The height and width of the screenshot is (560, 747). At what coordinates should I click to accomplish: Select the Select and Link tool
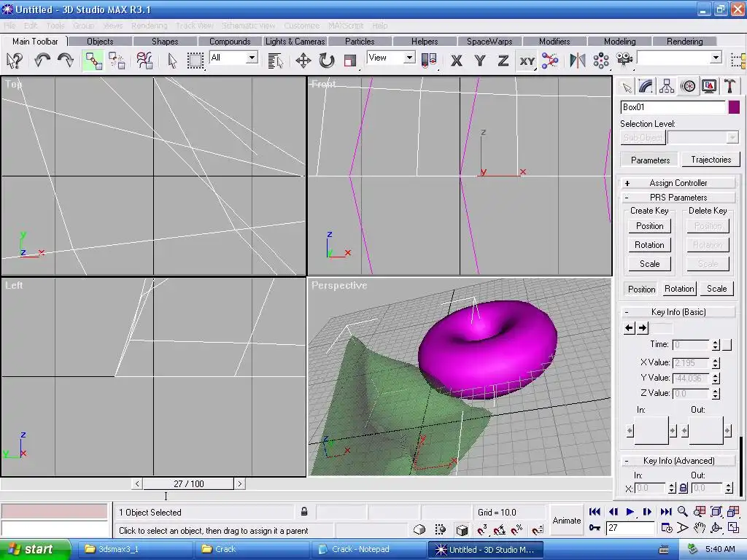pos(93,61)
